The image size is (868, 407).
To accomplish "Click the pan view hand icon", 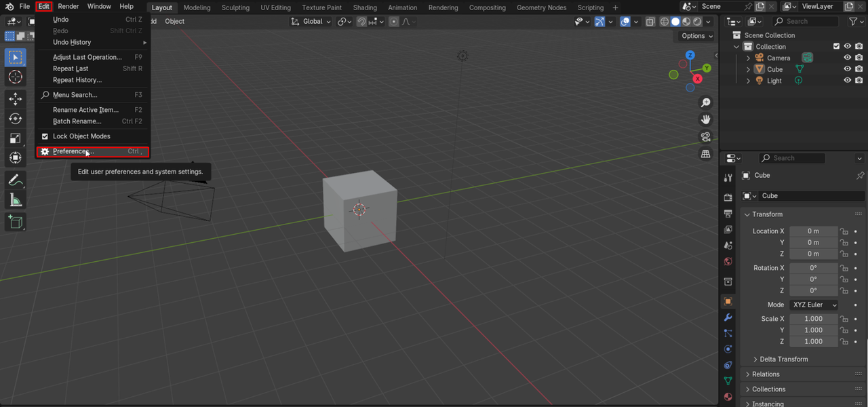I will 705,119.
